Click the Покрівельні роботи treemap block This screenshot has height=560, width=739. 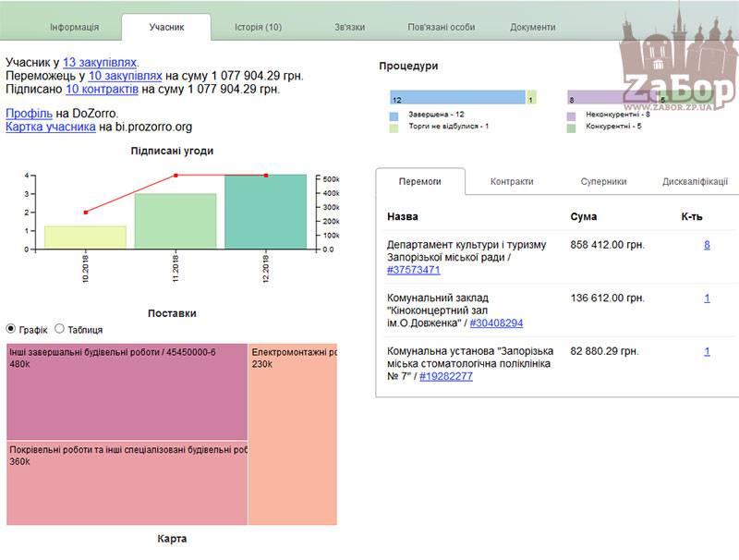click(127, 482)
